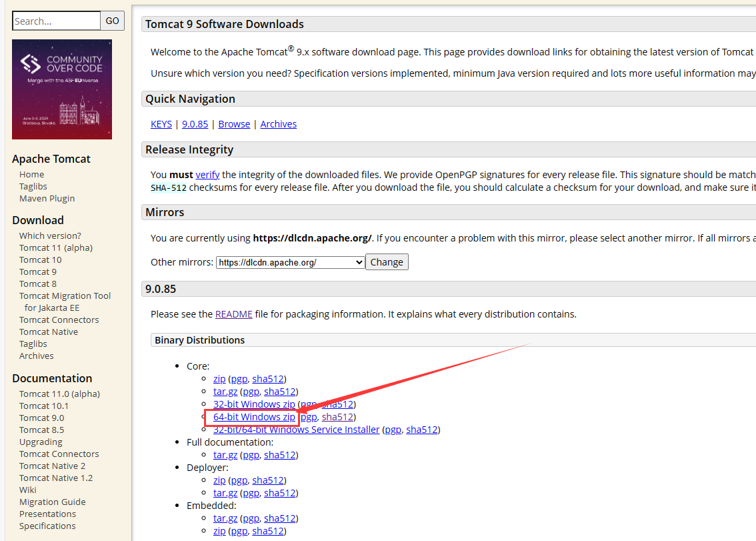Click the Change mirror button
Screen dimensions: 756x541
[x=387, y=262]
